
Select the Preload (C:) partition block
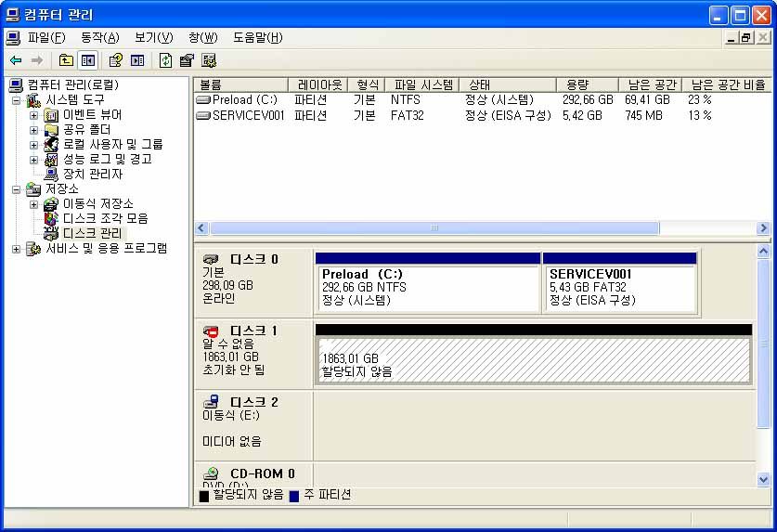(x=428, y=282)
